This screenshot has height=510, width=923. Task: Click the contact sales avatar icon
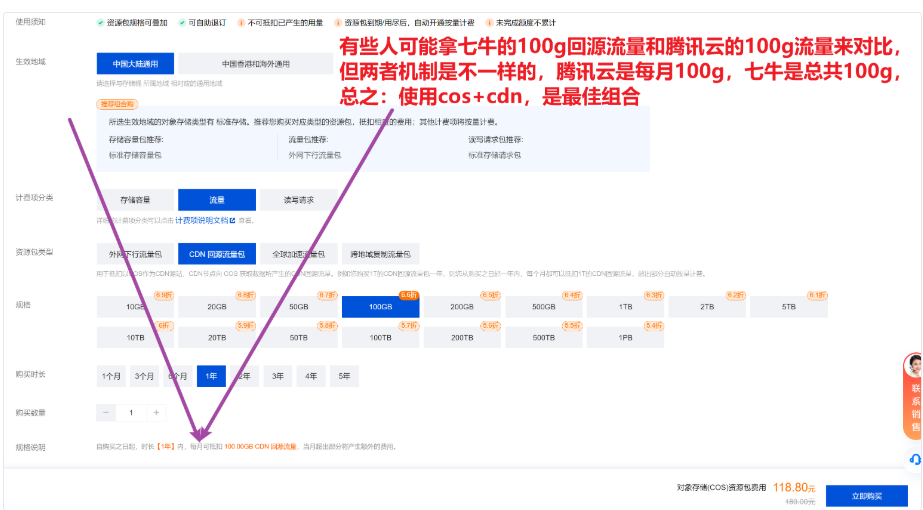click(915, 366)
